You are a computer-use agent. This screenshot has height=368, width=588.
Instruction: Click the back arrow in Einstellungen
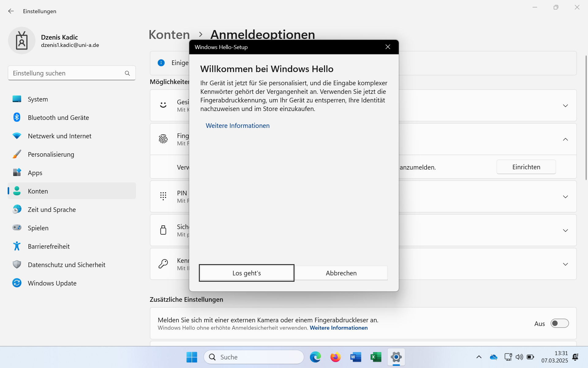pyautogui.click(x=11, y=11)
